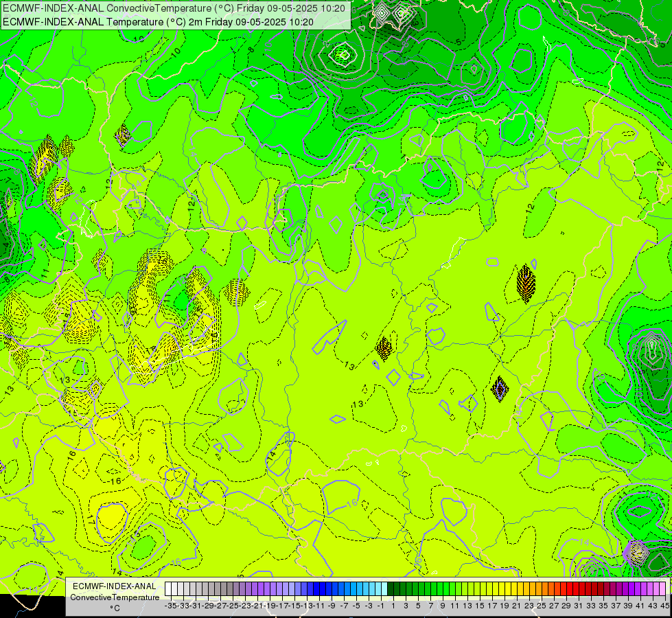Click the ConvectiveTemperature title line at top
Viewport: 672px width, 618px height.
pos(174,8)
